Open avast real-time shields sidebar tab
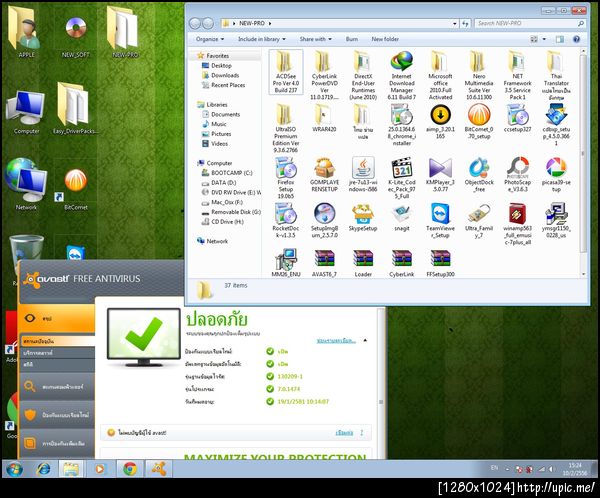This screenshot has width=600, height=498. 57,415
